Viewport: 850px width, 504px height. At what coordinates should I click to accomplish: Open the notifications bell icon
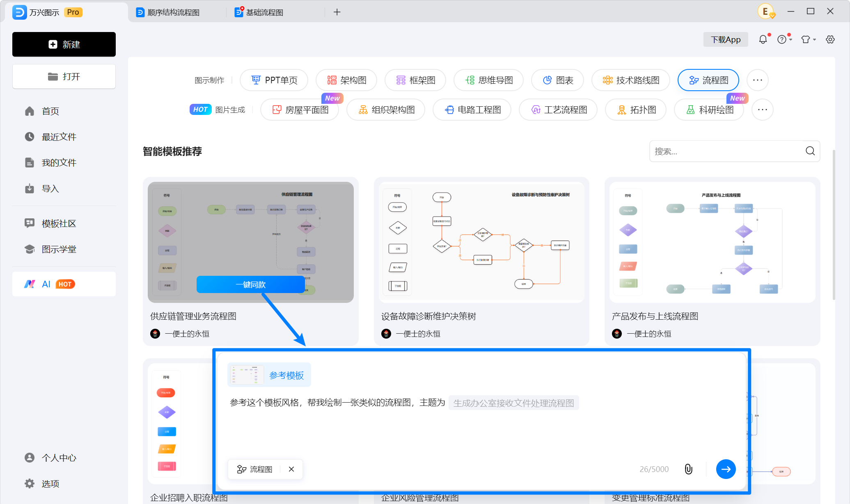click(x=763, y=39)
